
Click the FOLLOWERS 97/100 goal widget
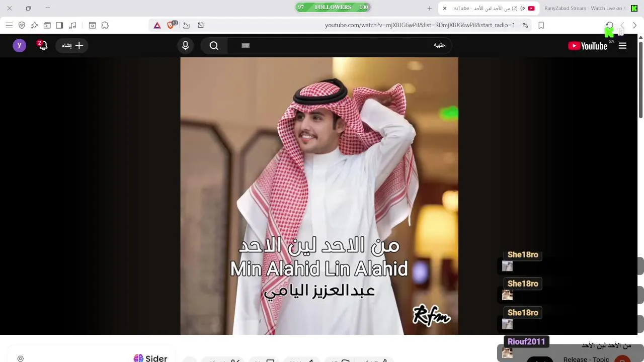tap(333, 7)
